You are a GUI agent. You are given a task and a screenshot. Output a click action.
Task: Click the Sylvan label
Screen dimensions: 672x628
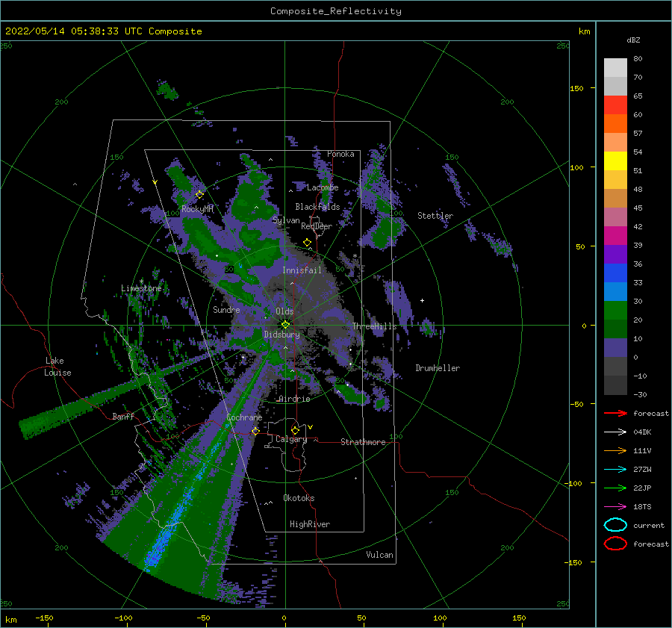click(x=286, y=220)
